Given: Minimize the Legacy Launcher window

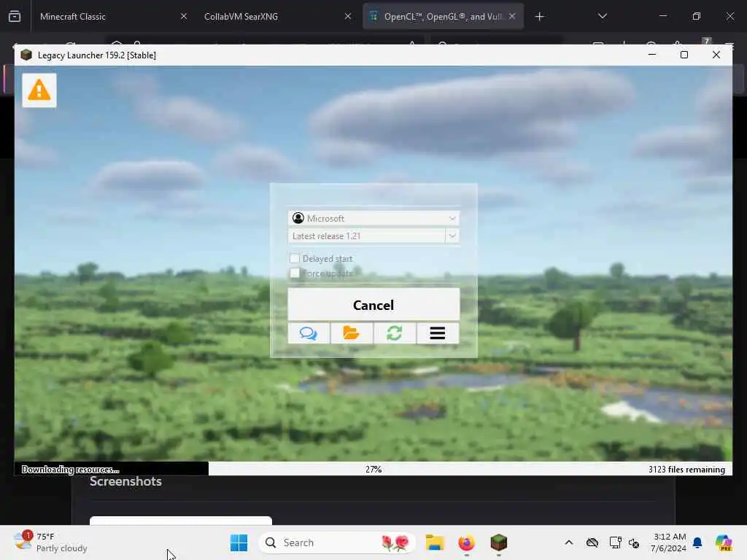Looking at the screenshot, I should point(651,55).
